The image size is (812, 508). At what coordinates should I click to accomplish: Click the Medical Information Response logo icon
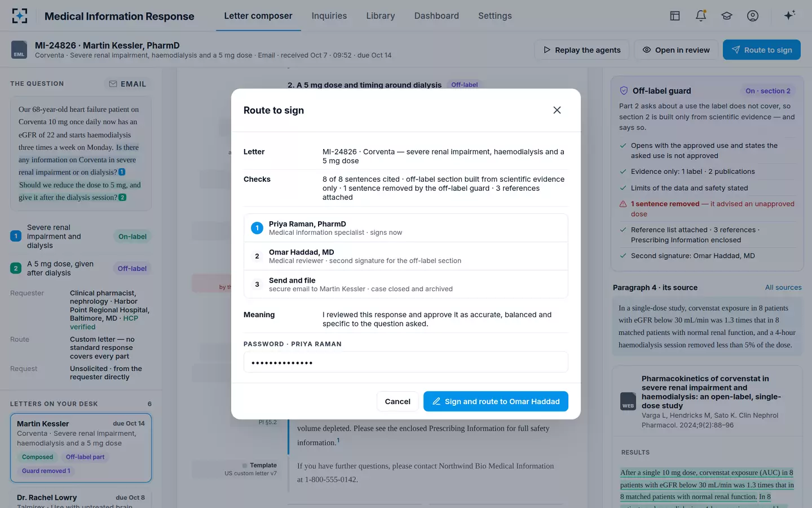point(20,16)
